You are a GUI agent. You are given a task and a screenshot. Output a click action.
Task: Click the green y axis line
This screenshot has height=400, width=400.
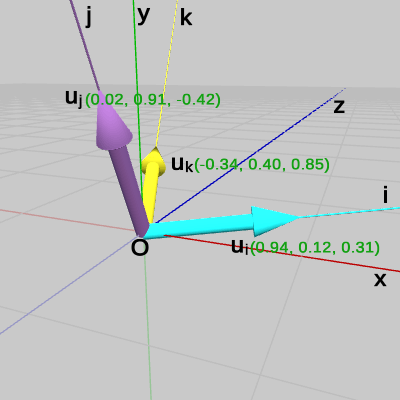tap(136, 83)
